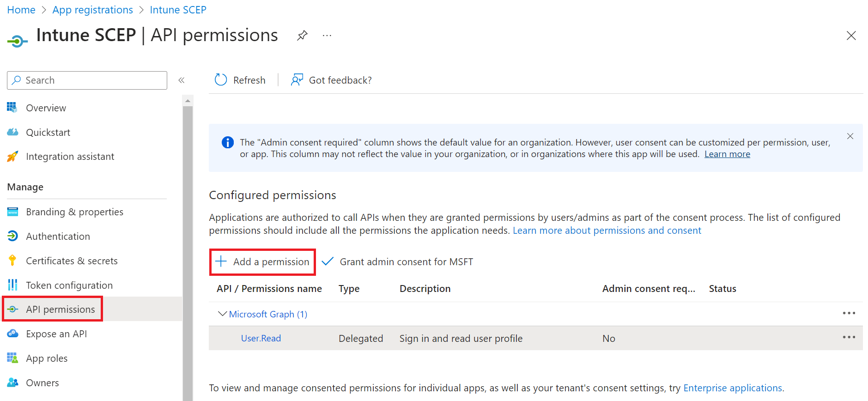Click the Intune SCEP app logo icon

[17, 42]
